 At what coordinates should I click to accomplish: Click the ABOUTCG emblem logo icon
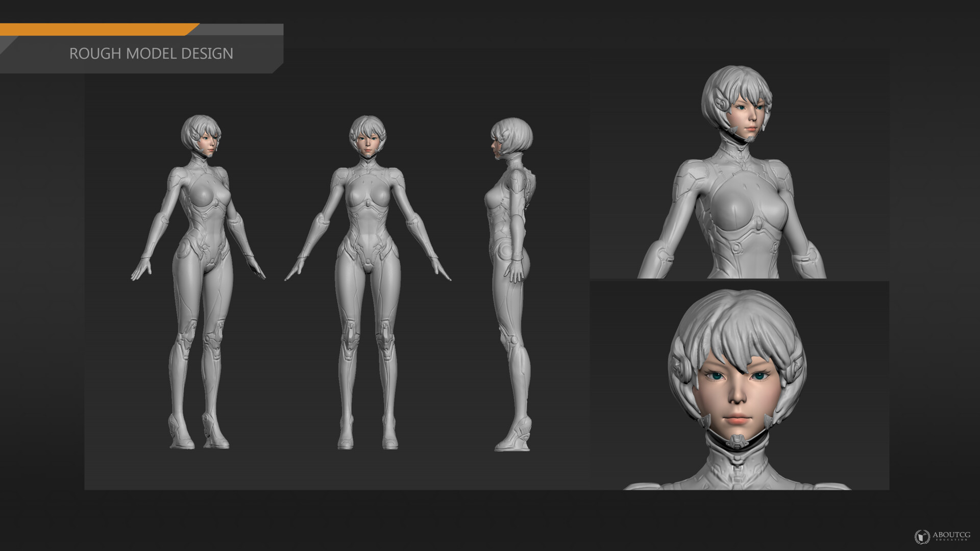pyautogui.click(x=922, y=536)
